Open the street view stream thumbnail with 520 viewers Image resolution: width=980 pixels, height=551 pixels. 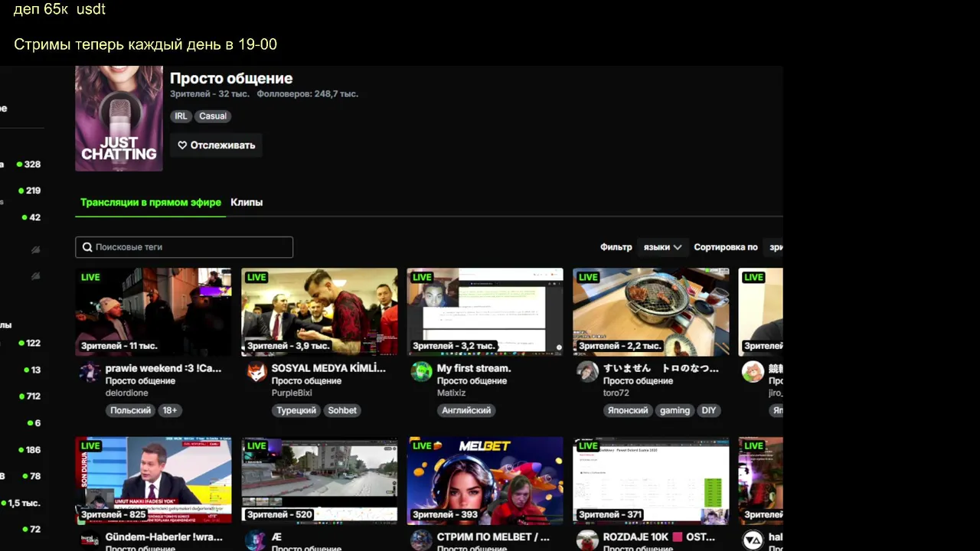tap(319, 481)
